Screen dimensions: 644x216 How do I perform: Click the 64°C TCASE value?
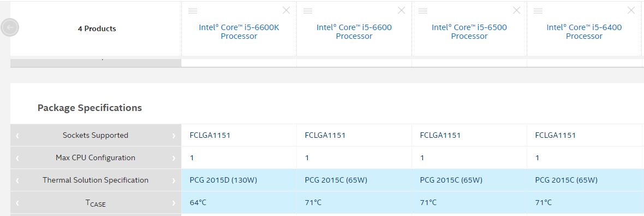[198, 203]
